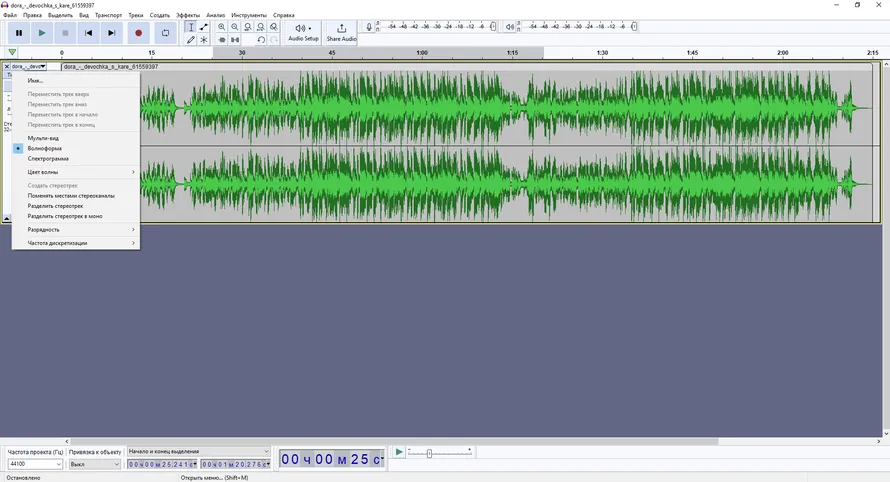Click the green timeline options triangle
The width and height of the screenshot is (890, 482).
(x=12, y=52)
